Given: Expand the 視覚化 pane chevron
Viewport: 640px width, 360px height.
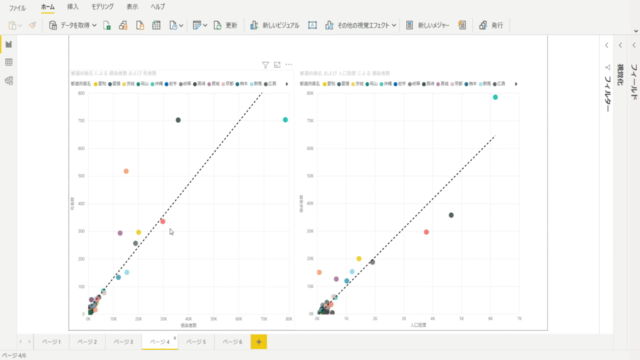Looking at the screenshot, I should [x=620, y=46].
